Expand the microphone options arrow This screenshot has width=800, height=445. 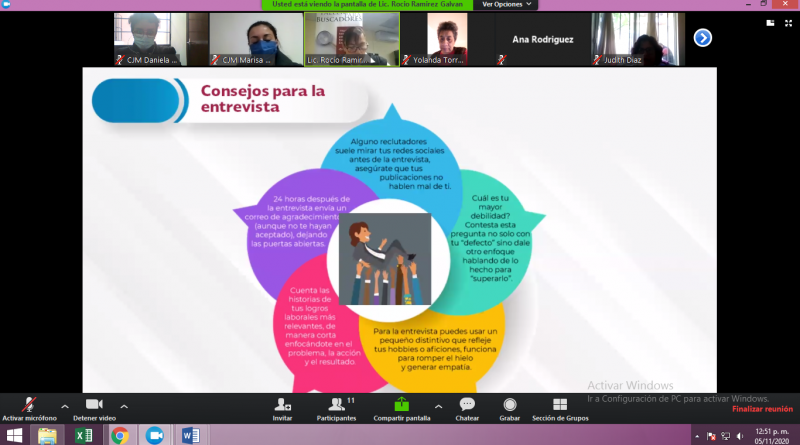click(65, 406)
